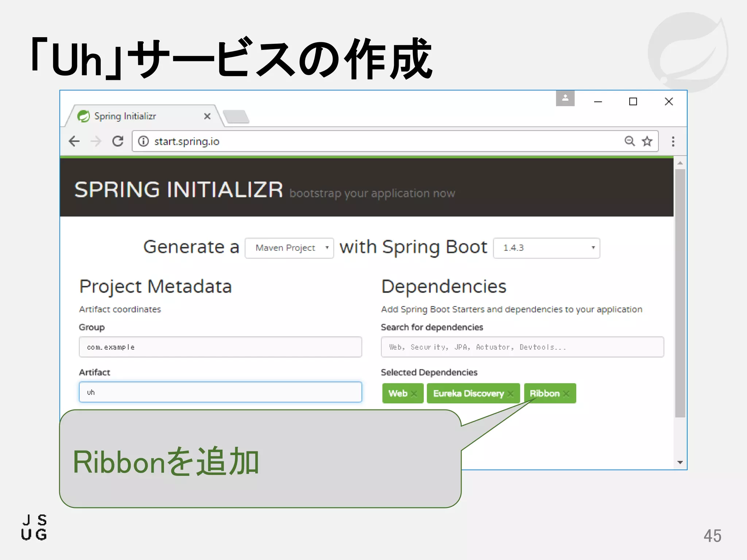Minimize the browser window
The image size is (747, 560).
click(598, 101)
